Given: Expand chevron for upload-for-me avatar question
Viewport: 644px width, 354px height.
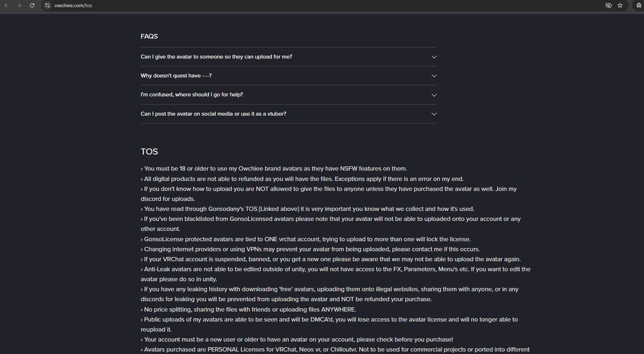Looking at the screenshot, I should tap(434, 57).
